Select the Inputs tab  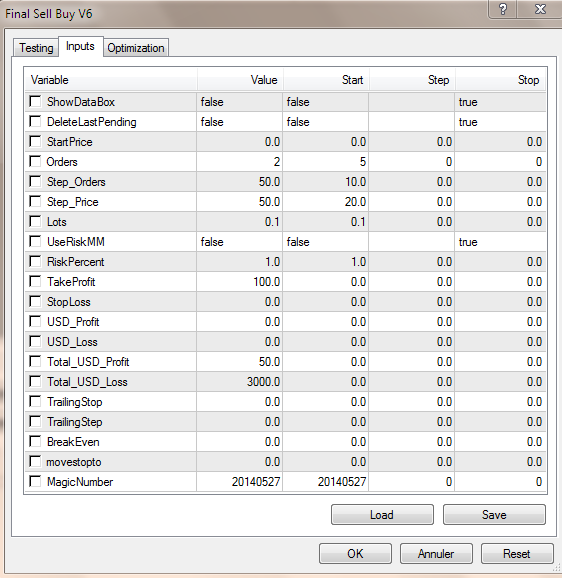tap(80, 46)
